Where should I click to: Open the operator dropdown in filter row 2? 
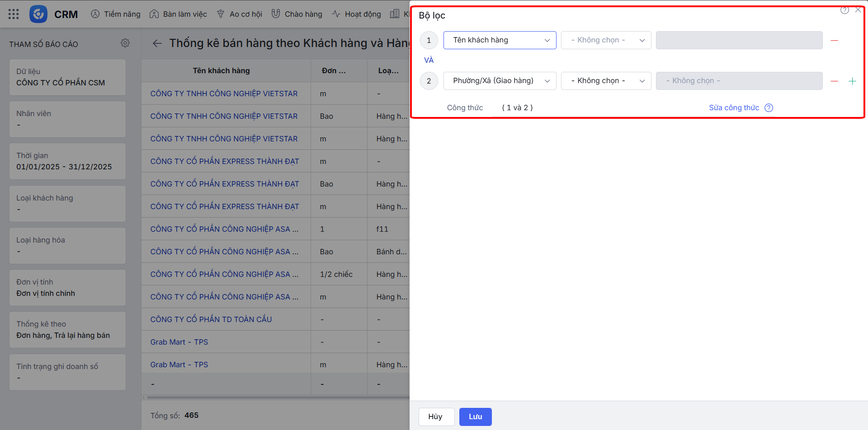pyautogui.click(x=606, y=81)
